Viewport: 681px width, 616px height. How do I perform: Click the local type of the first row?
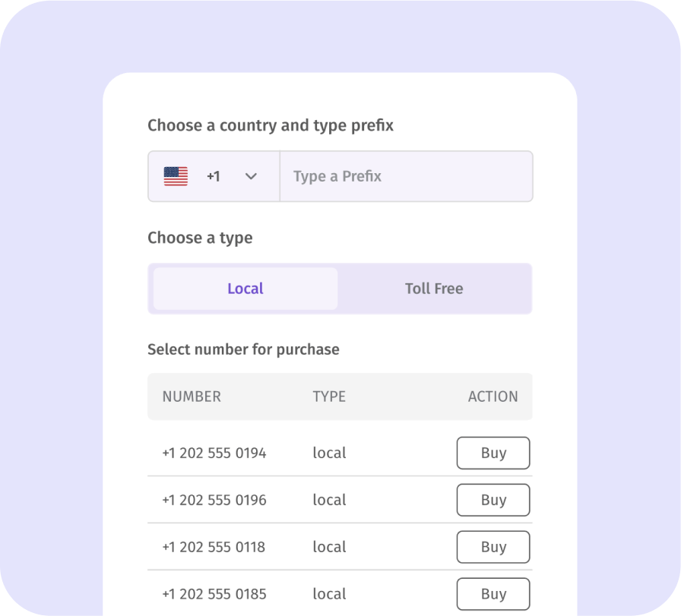coord(329,453)
